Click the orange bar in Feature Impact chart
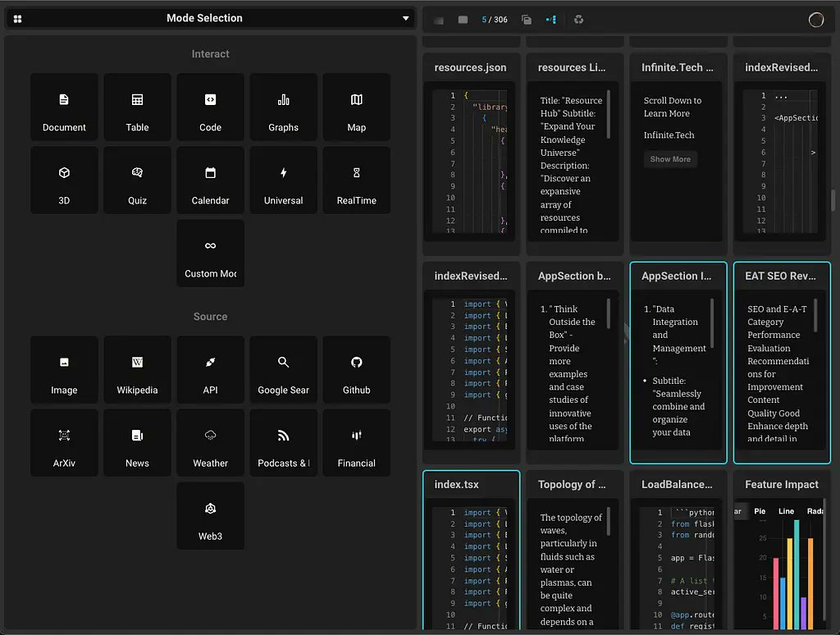 [810, 583]
